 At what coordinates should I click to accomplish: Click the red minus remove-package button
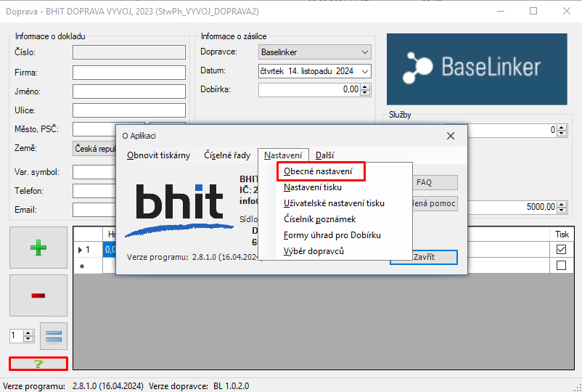point(38,295)
